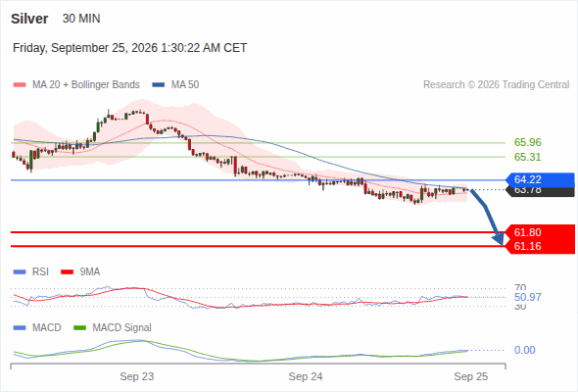Click the 65.31 resistance level label

(x=527, y=157)
